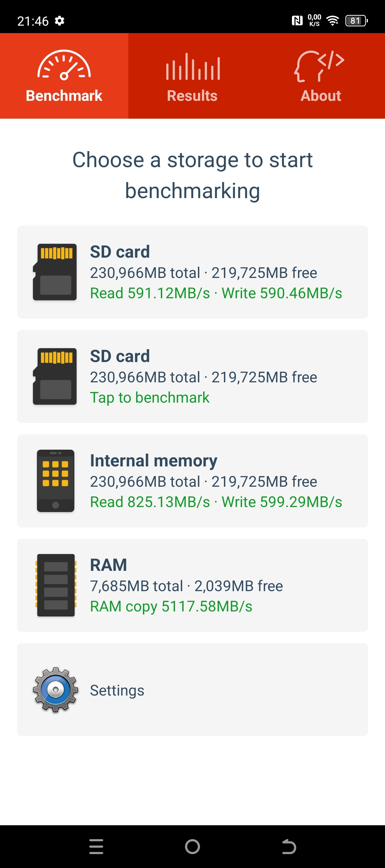Open the recent apps menu button
This screenshot has height=868, width=385.
96,847
